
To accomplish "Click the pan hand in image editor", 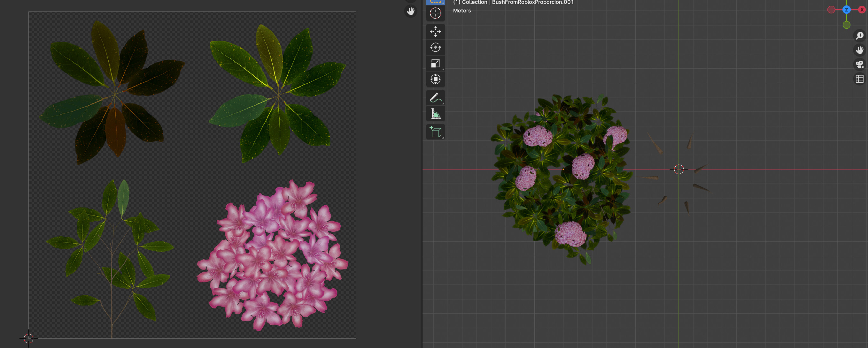I will 410,11.
